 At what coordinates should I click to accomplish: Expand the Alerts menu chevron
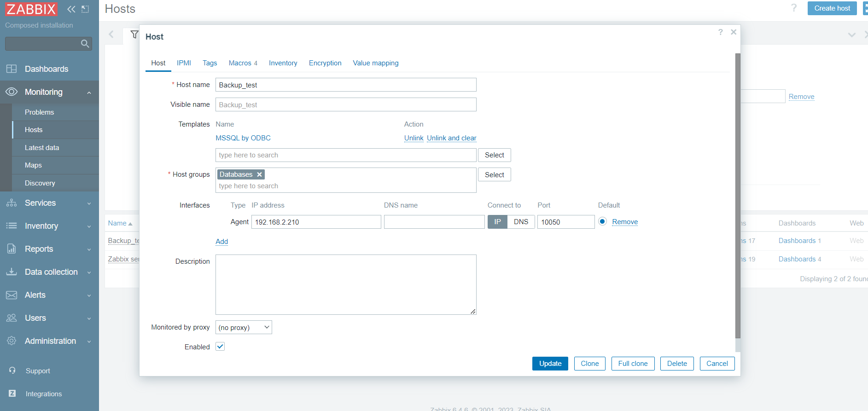[89, 295]
